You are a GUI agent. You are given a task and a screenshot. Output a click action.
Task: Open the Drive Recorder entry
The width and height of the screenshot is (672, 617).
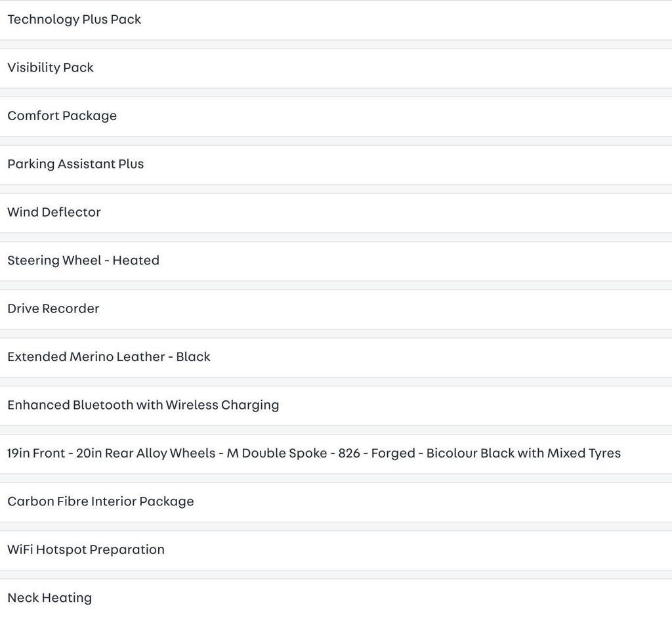pos(336,310)
